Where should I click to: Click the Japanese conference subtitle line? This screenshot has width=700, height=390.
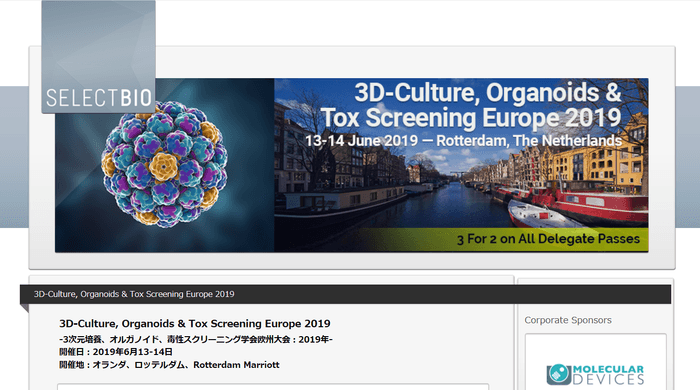[196, 339]
